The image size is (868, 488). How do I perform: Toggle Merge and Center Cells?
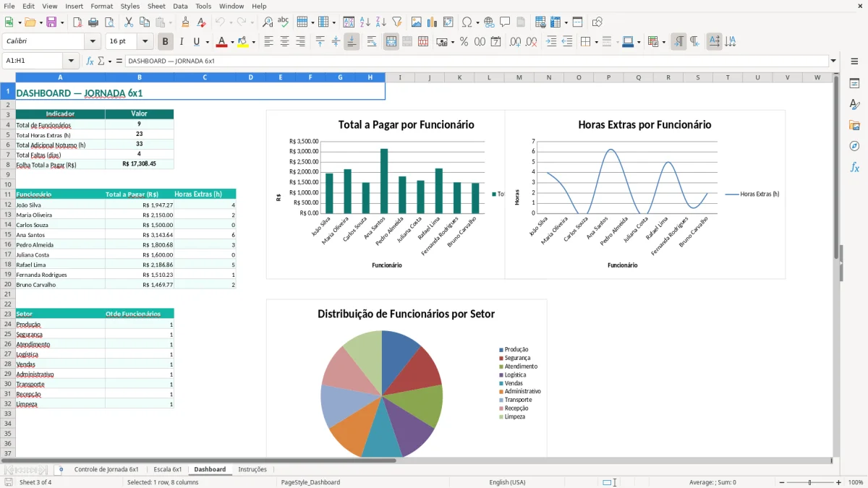pyautogui.click(x=391, y=42)
